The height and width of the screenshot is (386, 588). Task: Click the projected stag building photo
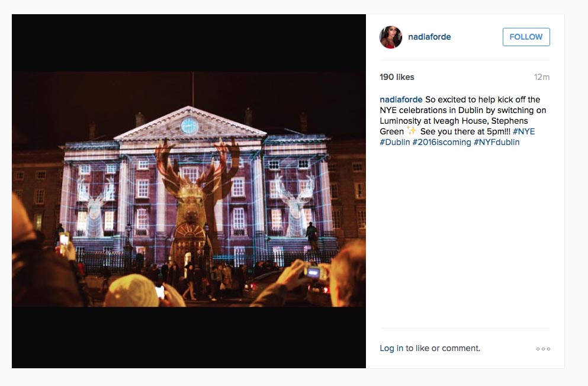(x=189, y=189)
